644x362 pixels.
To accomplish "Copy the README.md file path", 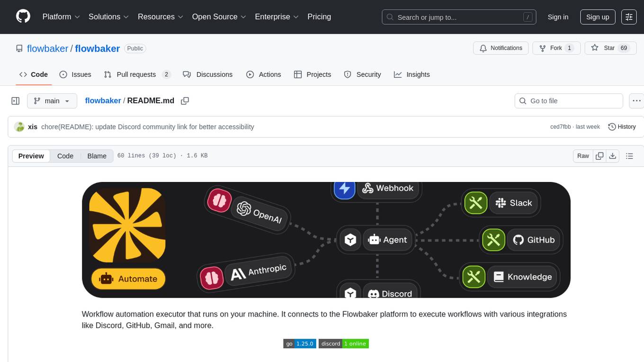I will [185, 101].
